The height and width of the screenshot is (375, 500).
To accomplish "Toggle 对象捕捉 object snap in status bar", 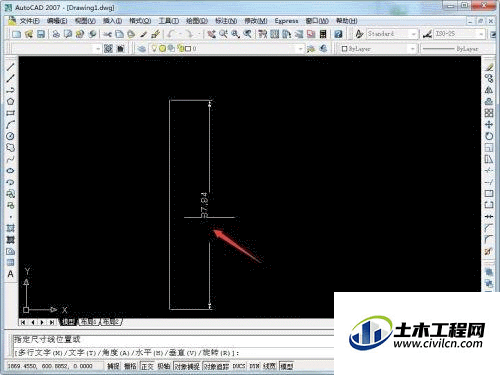I will 187,366.
